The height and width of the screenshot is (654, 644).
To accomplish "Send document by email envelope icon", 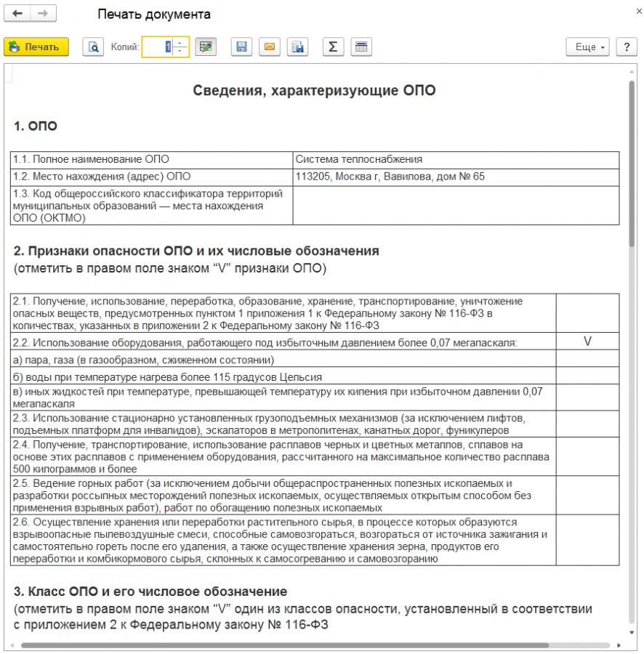I will (x=270, y=47).
